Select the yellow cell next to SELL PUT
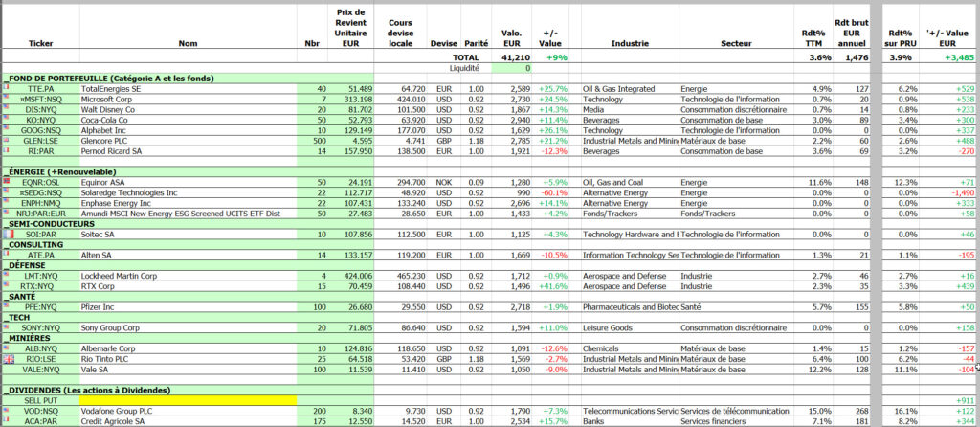Image resolution: width=980 pixels, height=427 pixels. click(189, 400)
